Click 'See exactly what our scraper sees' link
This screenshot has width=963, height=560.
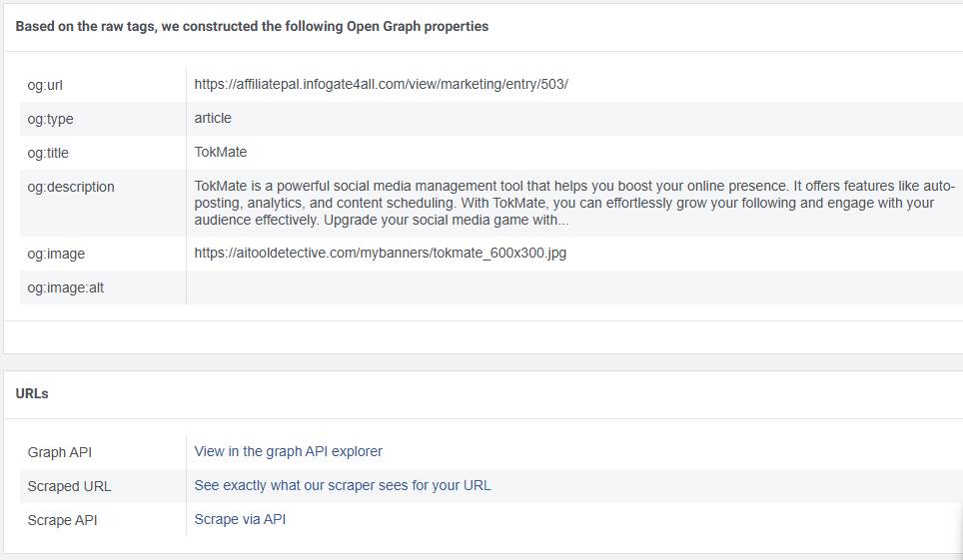pyautogui.click(x=343, y=485)
